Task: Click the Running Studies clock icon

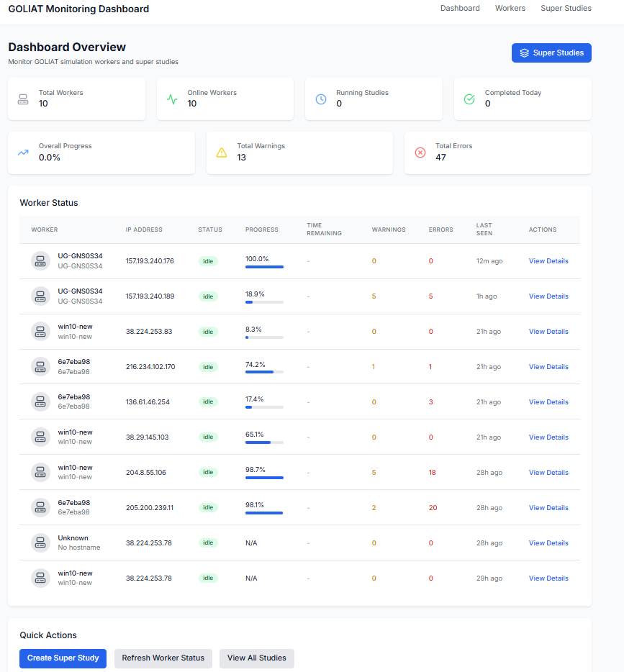Action: (320, 99)
